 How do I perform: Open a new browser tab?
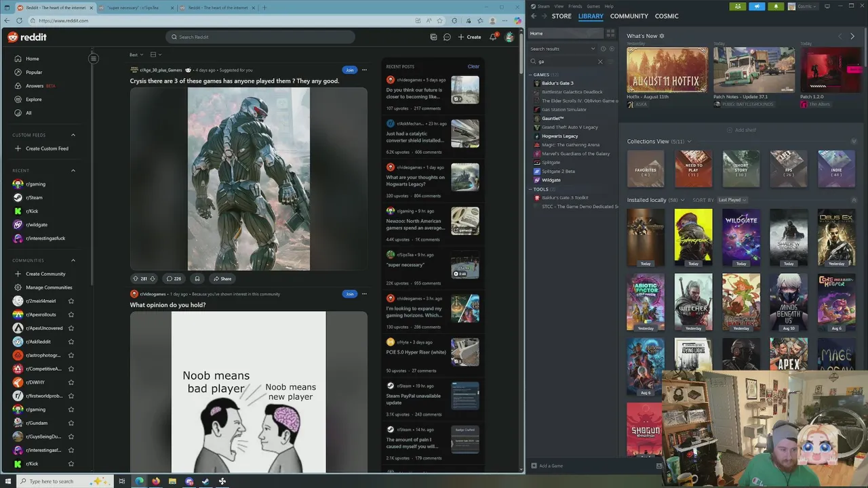(264, 7)
